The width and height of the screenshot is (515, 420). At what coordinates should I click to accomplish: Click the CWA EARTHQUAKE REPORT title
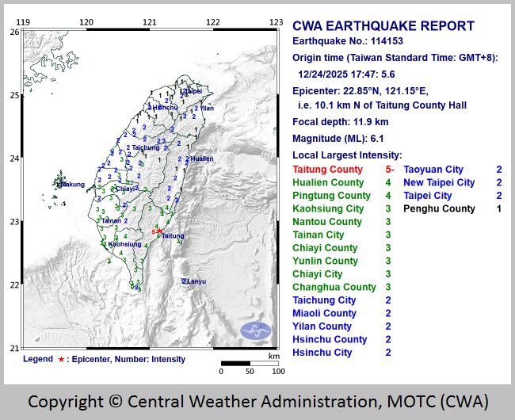pos(383,26)
